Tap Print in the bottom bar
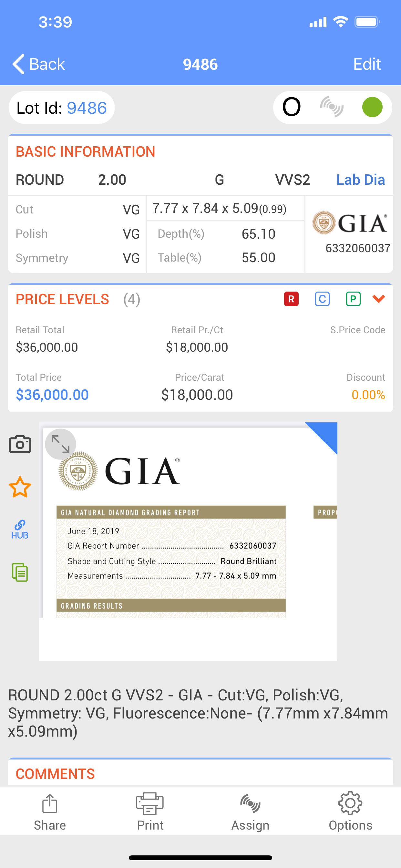 click(150, 812)
